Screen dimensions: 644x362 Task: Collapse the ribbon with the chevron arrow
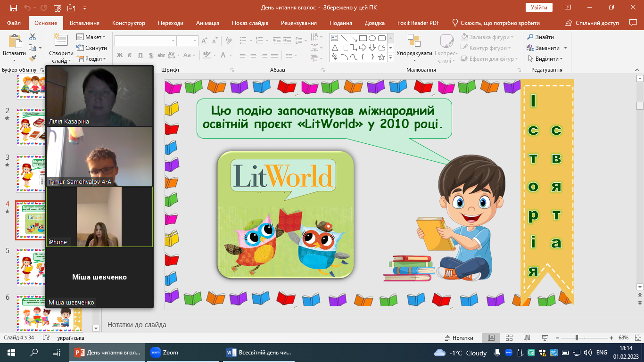tap(636, 70)
